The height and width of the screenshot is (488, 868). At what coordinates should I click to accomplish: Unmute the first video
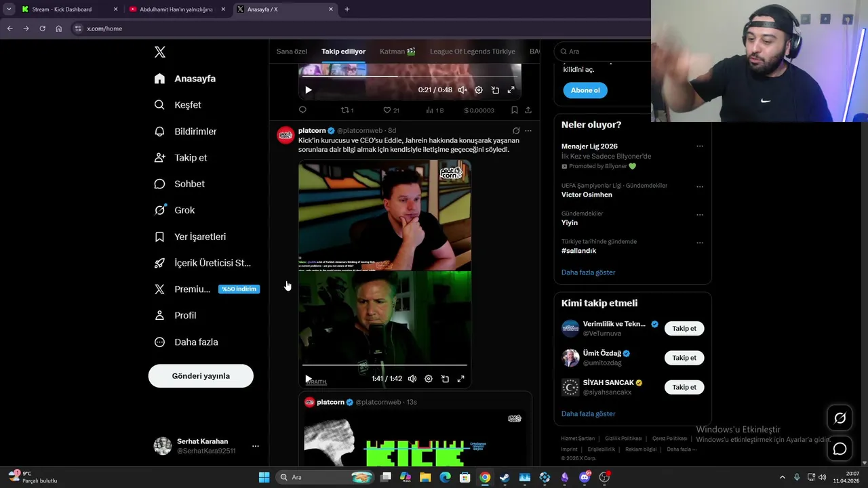[x=462, y=90]
